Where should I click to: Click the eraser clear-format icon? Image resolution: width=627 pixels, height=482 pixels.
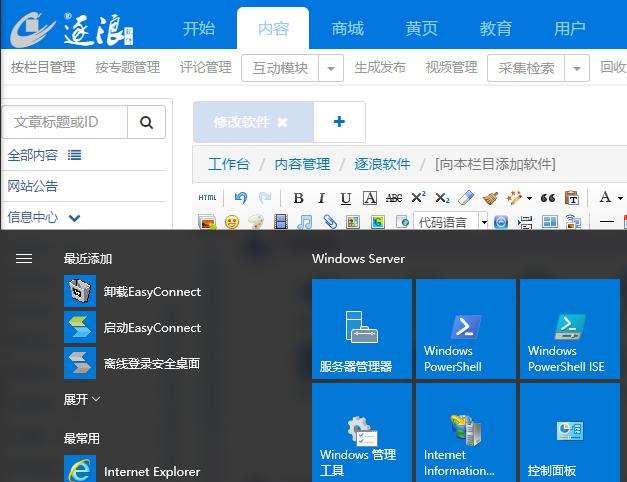pos(466,197)
